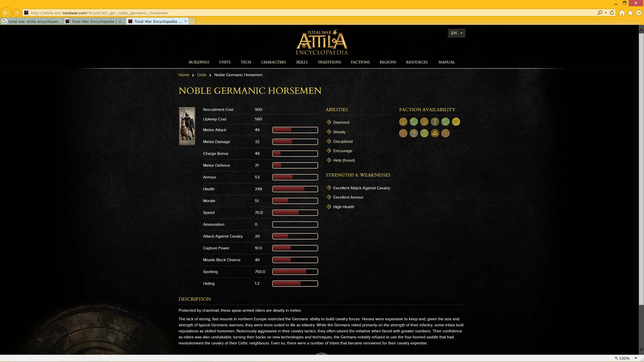Click the Health stat bar
644x362 pixels.
coord(295,189)
